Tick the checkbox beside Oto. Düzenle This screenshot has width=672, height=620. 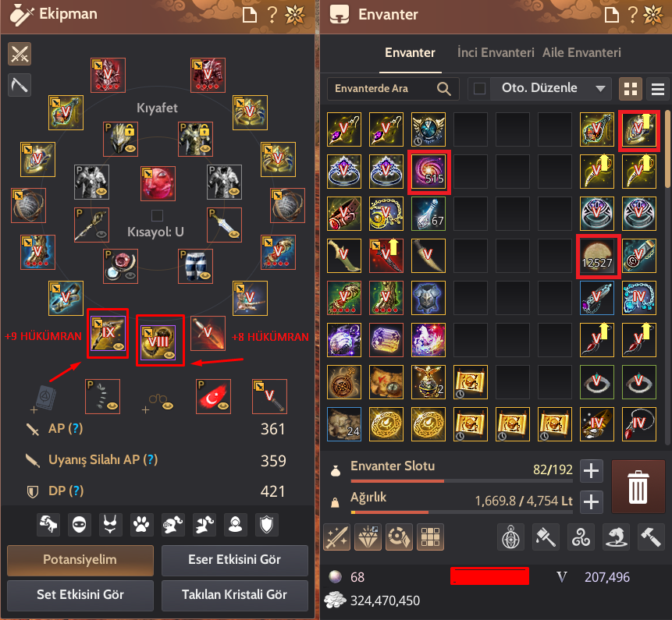[479, 89]
